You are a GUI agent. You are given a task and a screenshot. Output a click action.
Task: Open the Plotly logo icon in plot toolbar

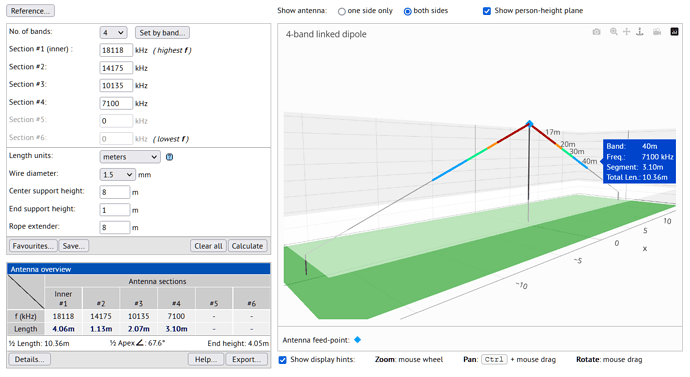click(674, 32)
